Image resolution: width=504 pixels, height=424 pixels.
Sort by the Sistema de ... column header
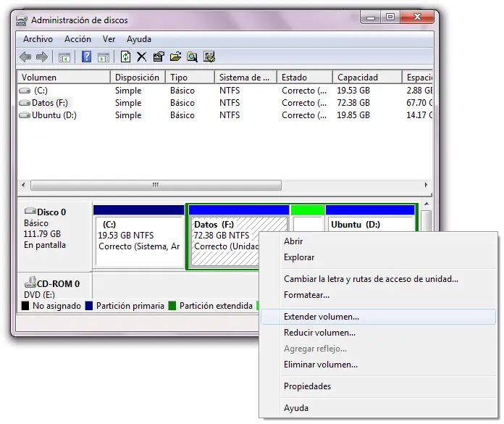click(245, 78)
